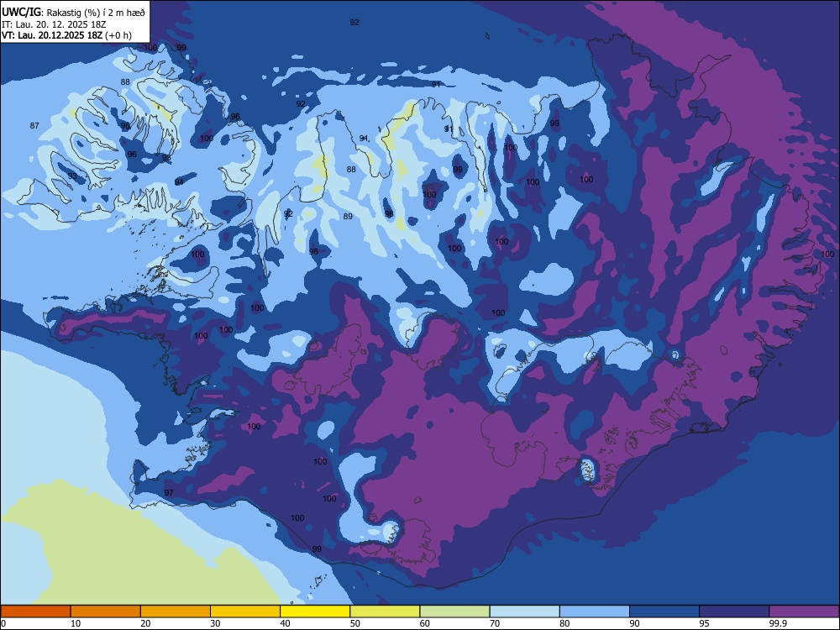
Task: Click the 95–99.9 indigo legend swatch
Action: point(734,612)
